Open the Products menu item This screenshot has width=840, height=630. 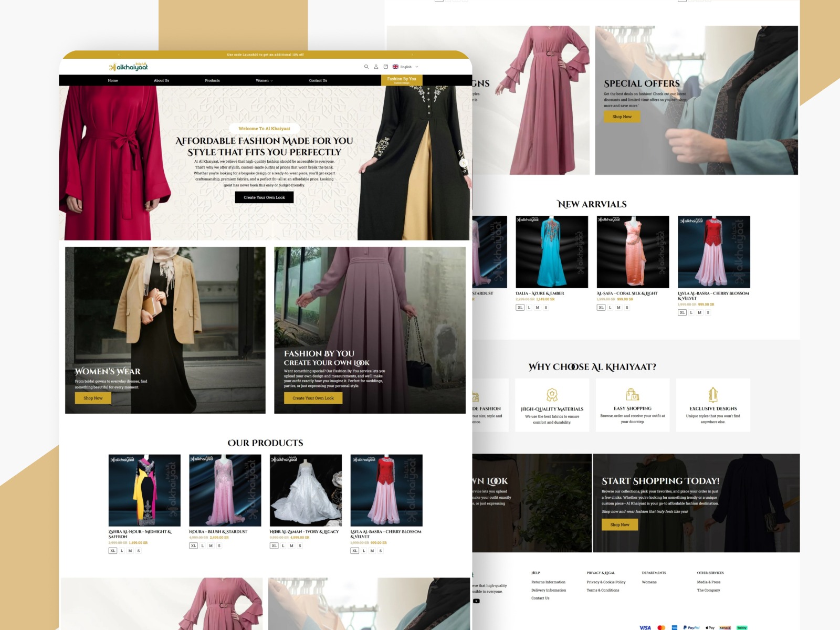coord(212,80)
